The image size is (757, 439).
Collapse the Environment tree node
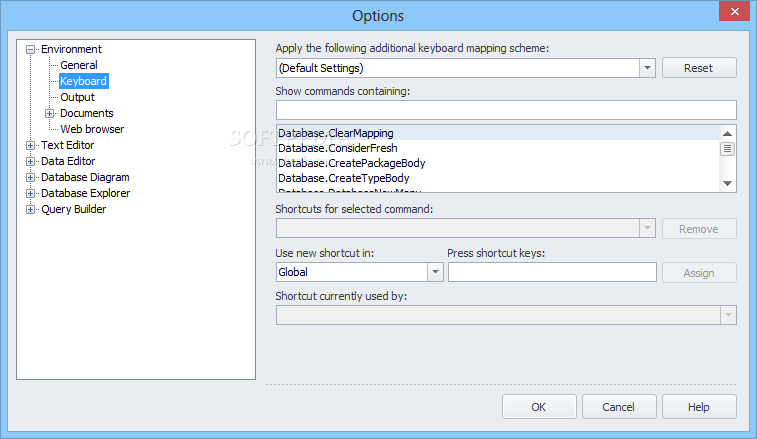coord(31,49)
